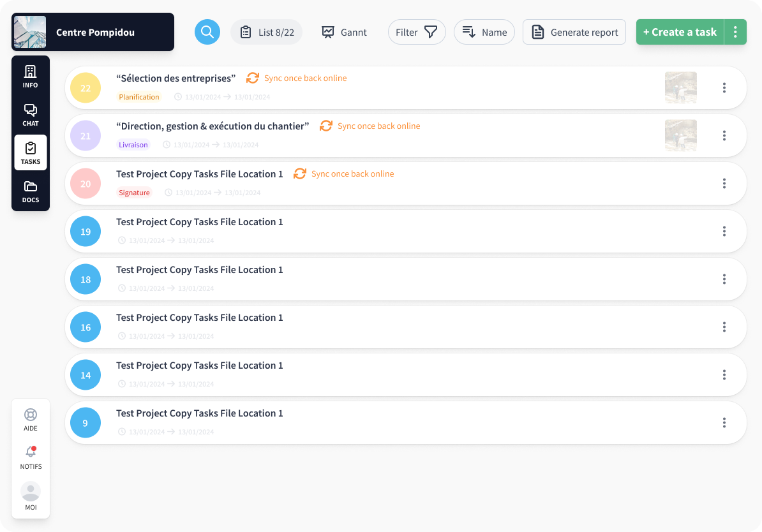Click the Generate report button

coord(574,32)
